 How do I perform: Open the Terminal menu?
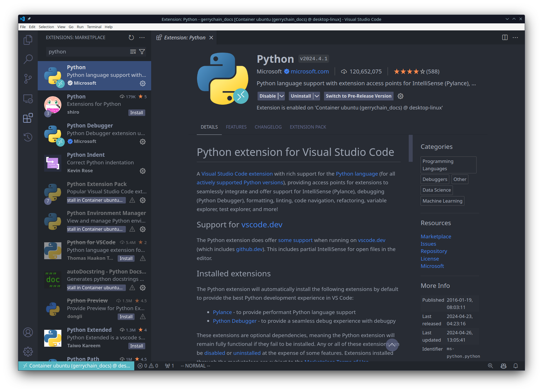(x=94, y=27)
